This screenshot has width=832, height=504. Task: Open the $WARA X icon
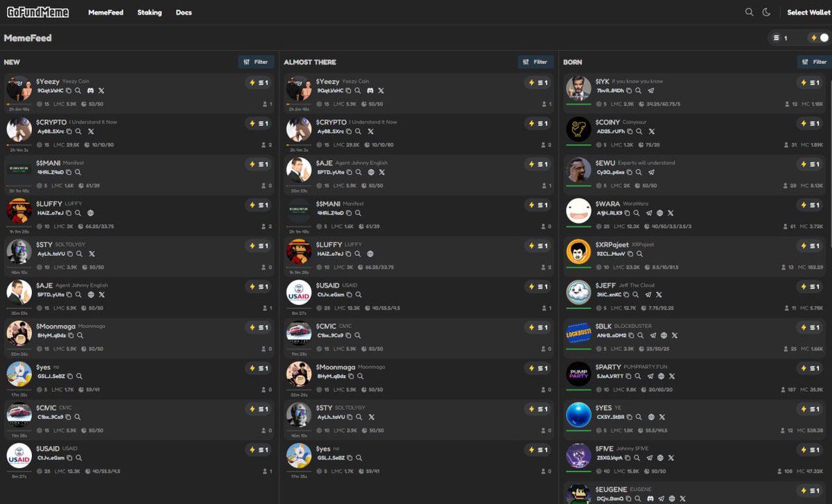(x=670, y=213)
